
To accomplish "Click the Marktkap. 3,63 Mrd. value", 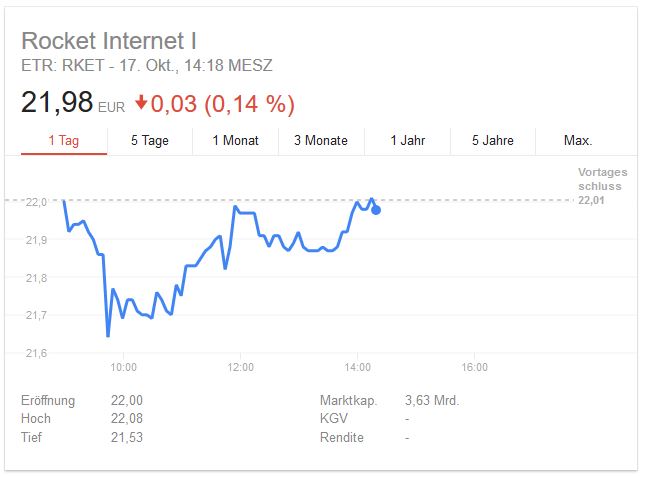I will click(x=431, y=401).
